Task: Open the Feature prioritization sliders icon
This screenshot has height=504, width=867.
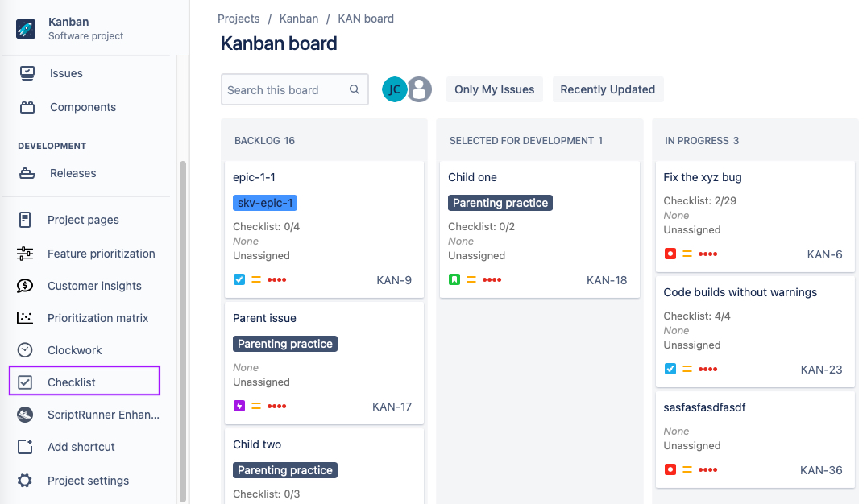Action: [25, 254]
